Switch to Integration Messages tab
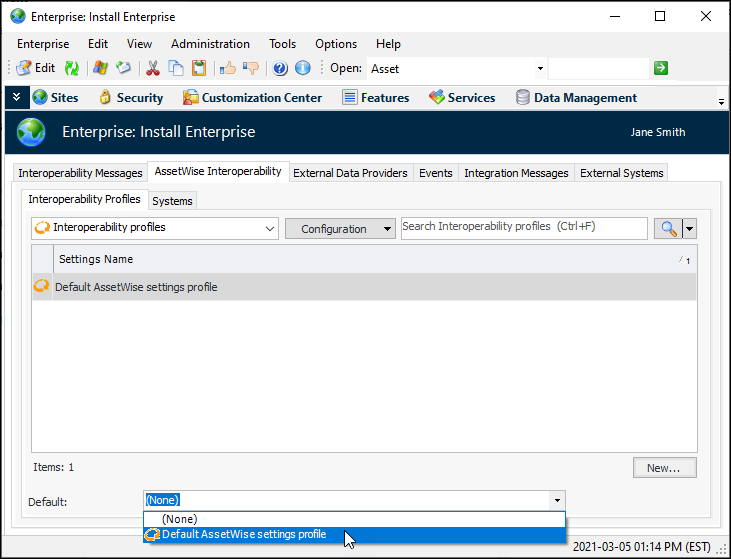 point(516,173)
